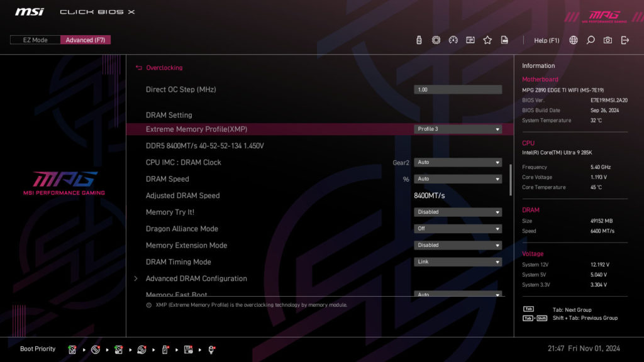Click the CPU chip icon in the toolbar
Image resolution: width=644 pixels, height=362 pixels.
tap(436, 39)
